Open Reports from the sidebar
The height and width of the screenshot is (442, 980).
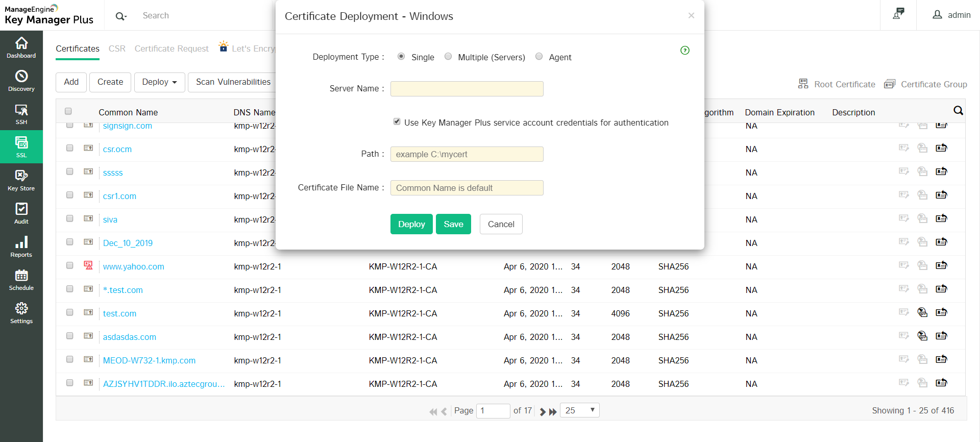(x=21, y=247)
